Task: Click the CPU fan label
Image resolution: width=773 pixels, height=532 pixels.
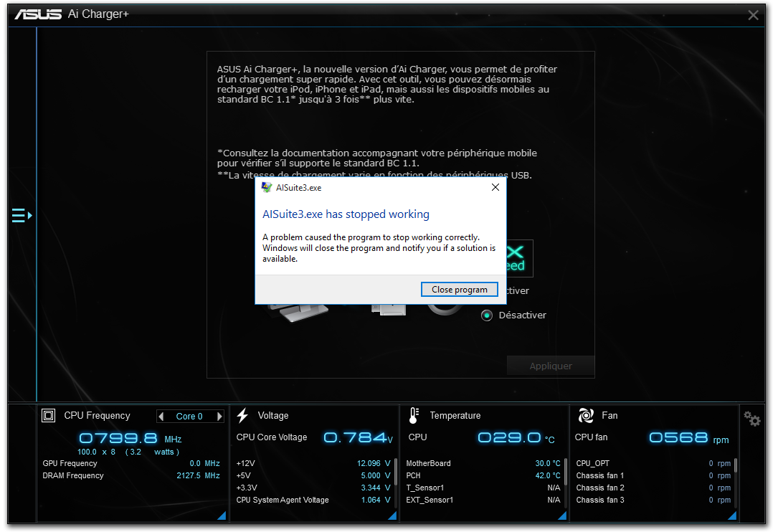Action: click(x=591, y=437)
